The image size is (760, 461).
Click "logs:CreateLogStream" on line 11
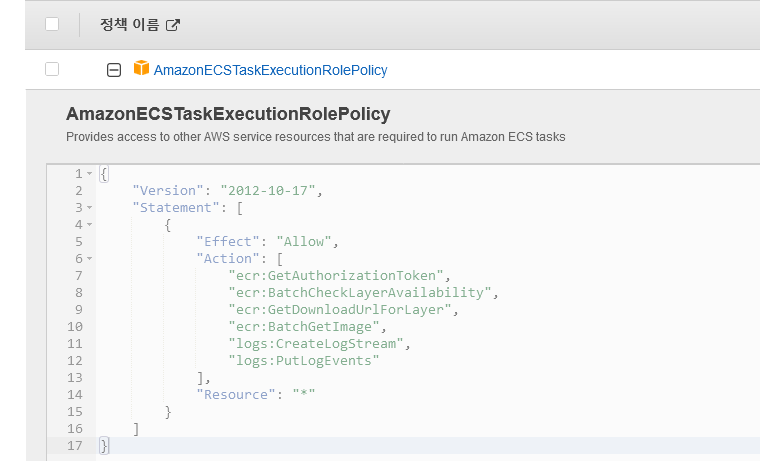coord(316,343)
